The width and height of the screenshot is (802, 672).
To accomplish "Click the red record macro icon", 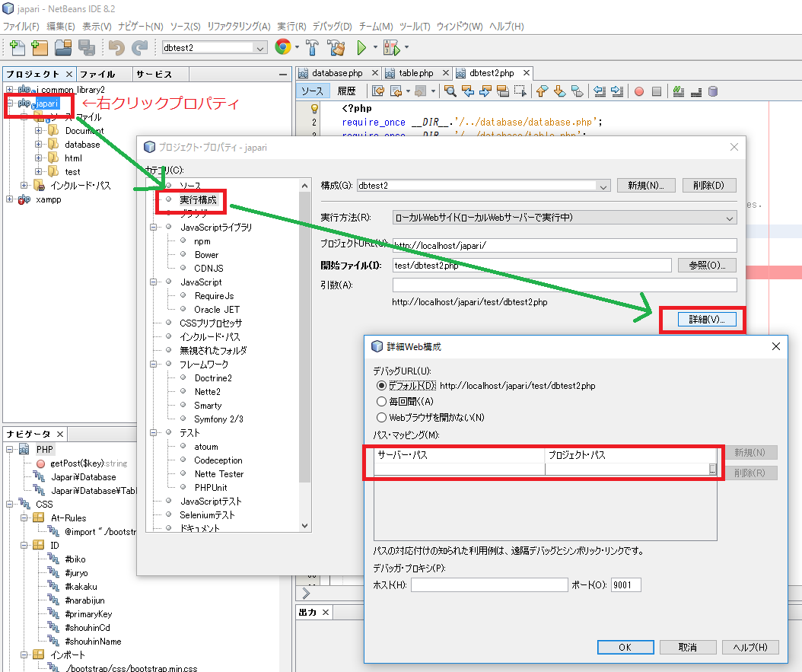I will (639, 91).
